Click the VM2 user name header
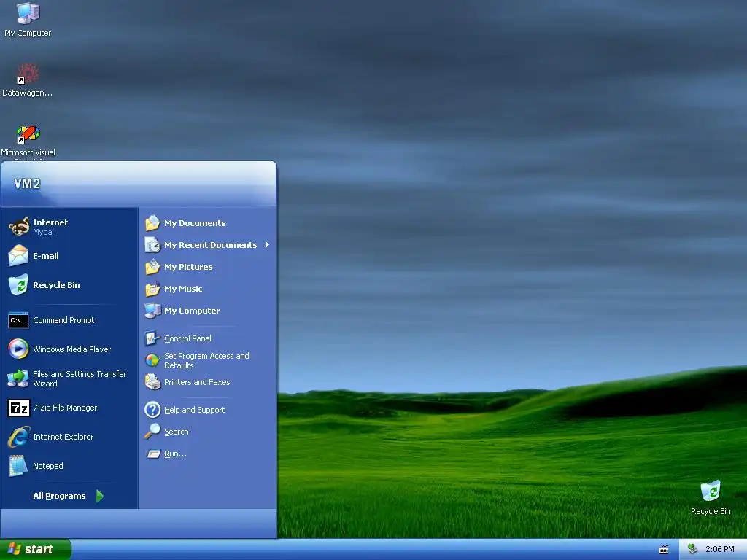The height and width of the screenshot is (560, 747). pyautogui.click(x=27, y=183)
